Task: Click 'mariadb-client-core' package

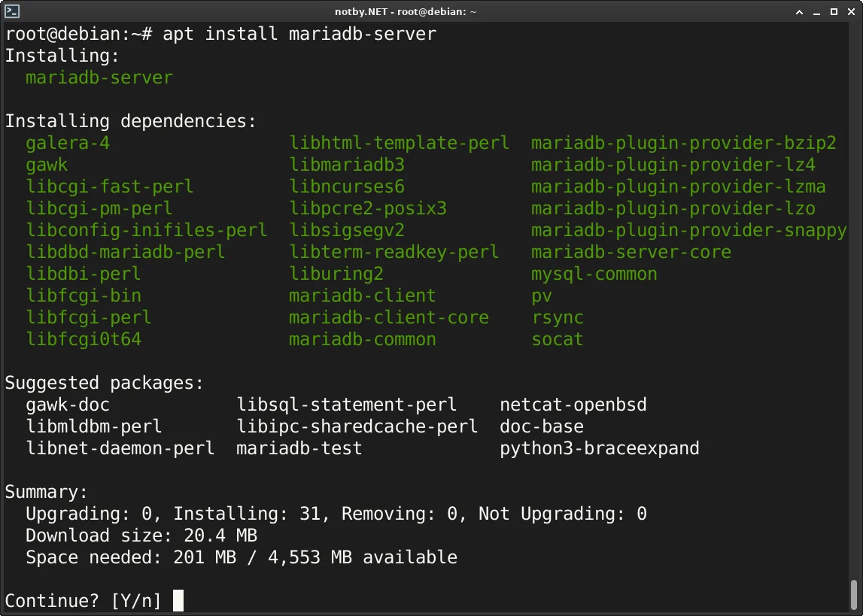Action: (389, 317)
